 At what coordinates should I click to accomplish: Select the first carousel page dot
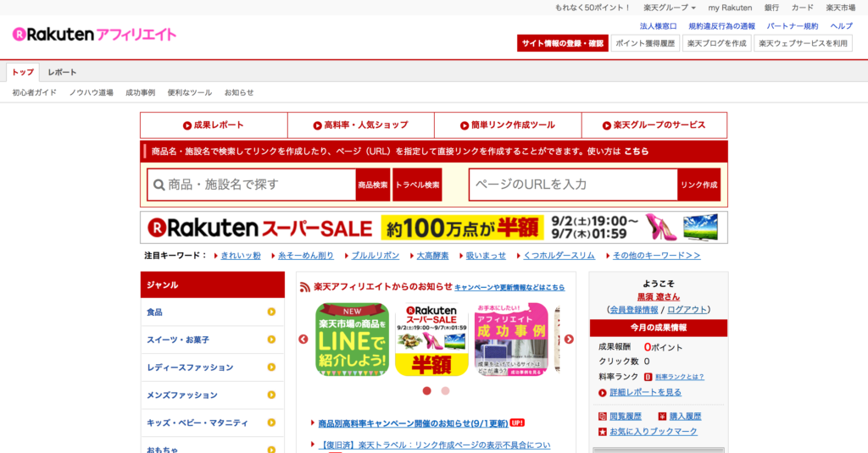427,390
